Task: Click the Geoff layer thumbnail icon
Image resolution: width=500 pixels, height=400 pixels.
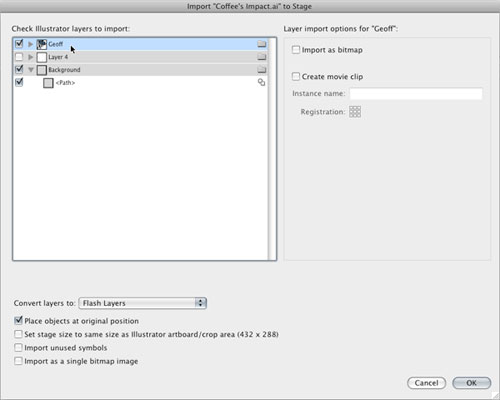Action: (x=42, y=44)
